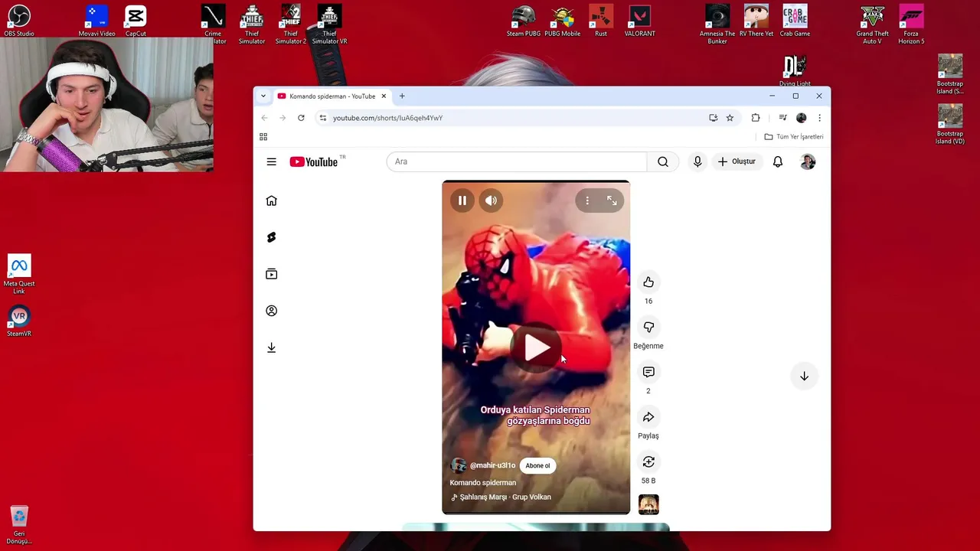This screenshot has width=980, height=551.
Task: Click the search magnifier button
Action: click(663, 161)
